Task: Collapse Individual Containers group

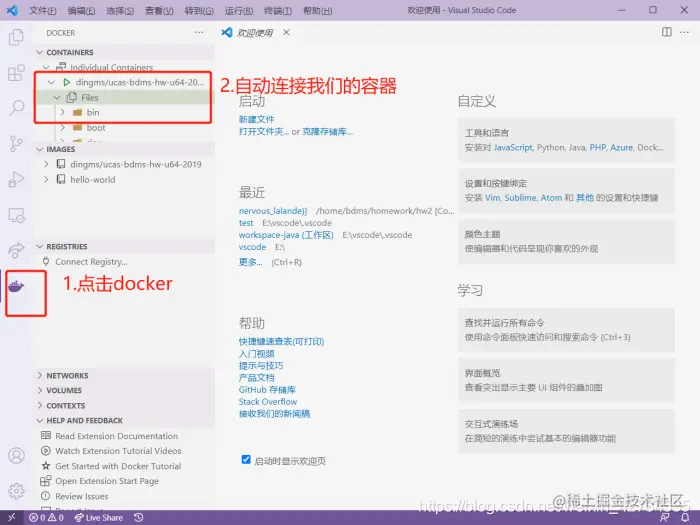Action: [46, 67]
